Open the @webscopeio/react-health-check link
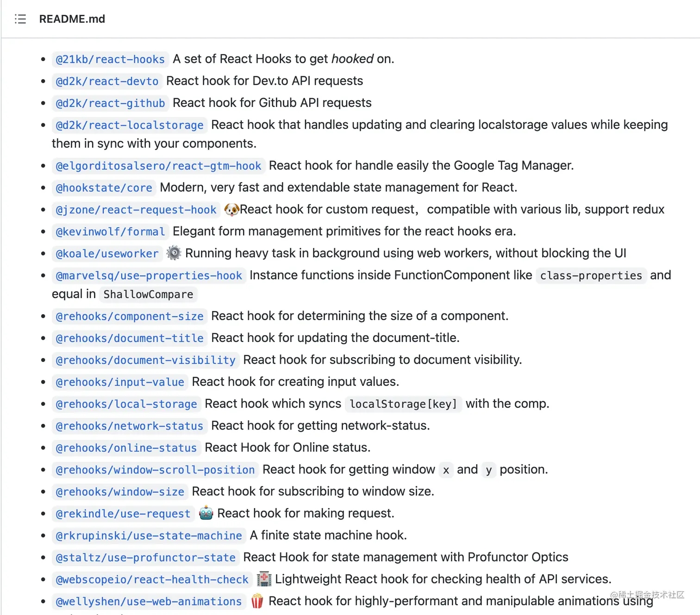700x615 pixels. pos(151,579)
